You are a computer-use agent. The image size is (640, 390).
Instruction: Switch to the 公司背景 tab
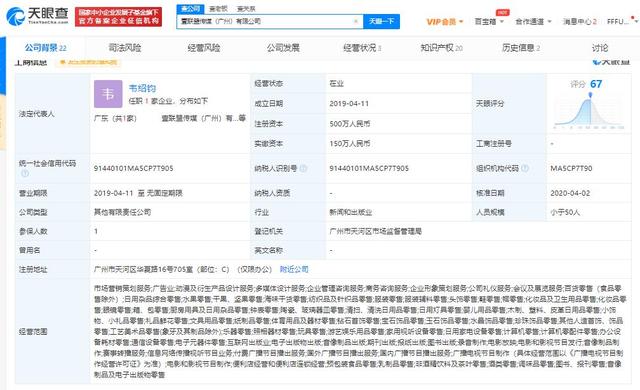[x=45, y=48]
